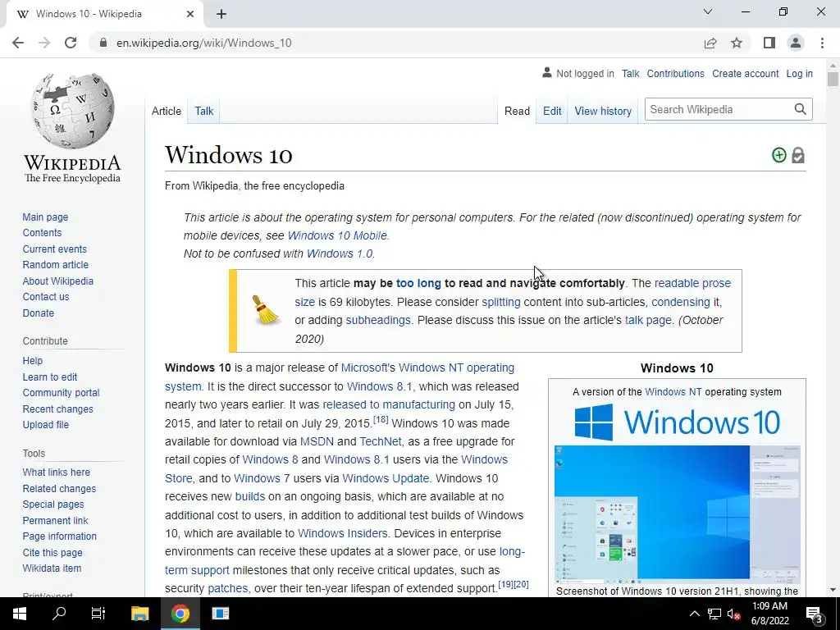Click the page protection padlock icon
Screen dimensions: 840x630
tap(798, 155)
